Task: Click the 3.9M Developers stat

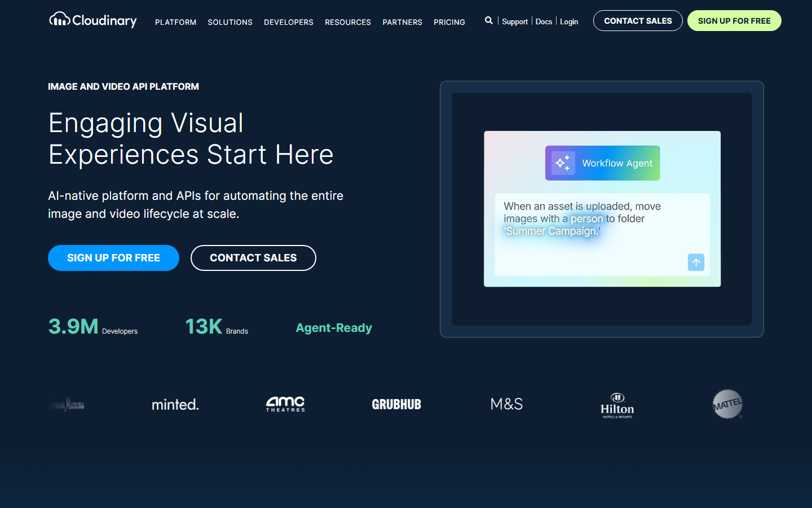Action: click(x=93, y=327)
